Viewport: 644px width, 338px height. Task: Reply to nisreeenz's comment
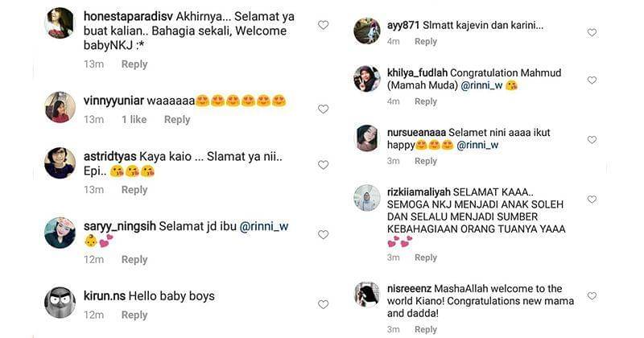coord(426,329)
